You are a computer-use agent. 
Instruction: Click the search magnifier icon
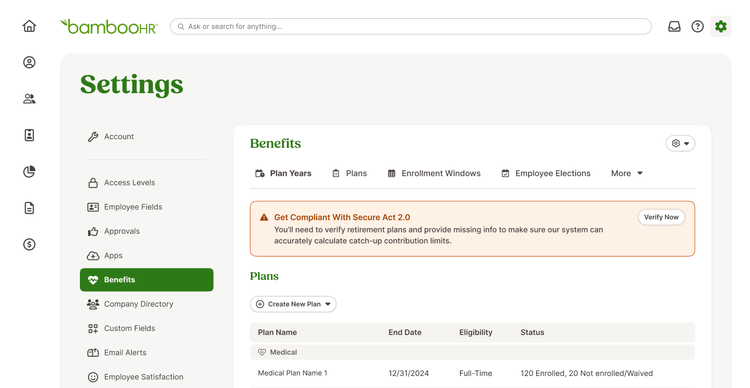pos(181,27)
